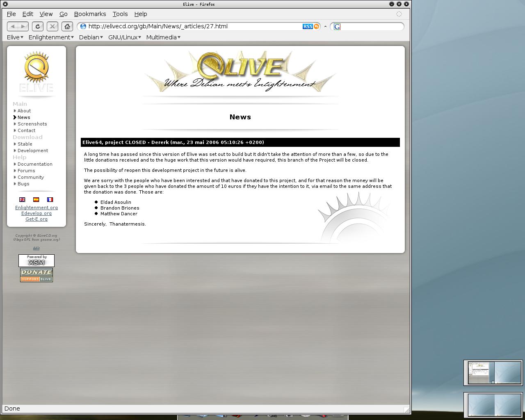Open the Tools menu
Screen dimensions: 525x420
pyautogui.click(x=120, y=14)
